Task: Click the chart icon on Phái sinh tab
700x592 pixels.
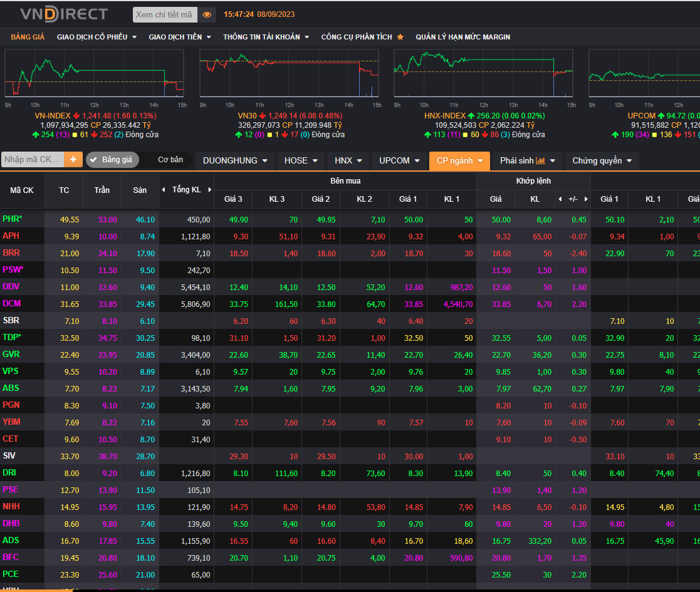Action: [x=541, y=160]
